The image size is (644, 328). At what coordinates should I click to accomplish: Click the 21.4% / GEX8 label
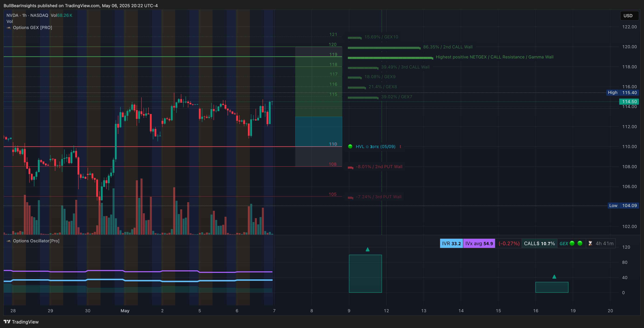(383, 87)
